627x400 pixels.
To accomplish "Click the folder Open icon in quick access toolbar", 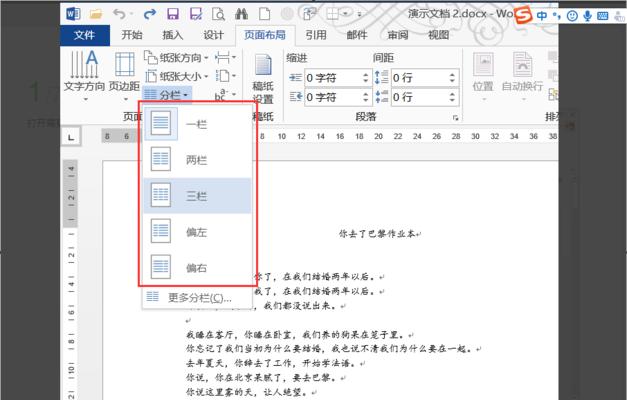I will coord(96,14).
